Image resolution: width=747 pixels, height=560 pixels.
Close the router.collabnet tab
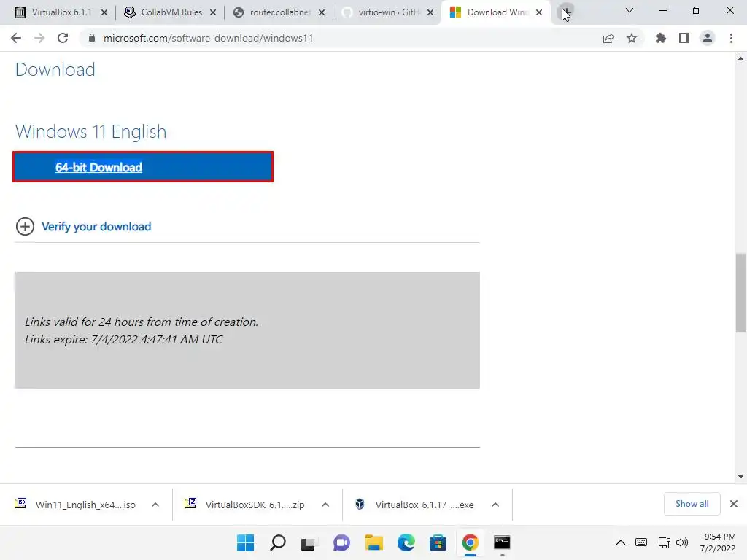322,12
